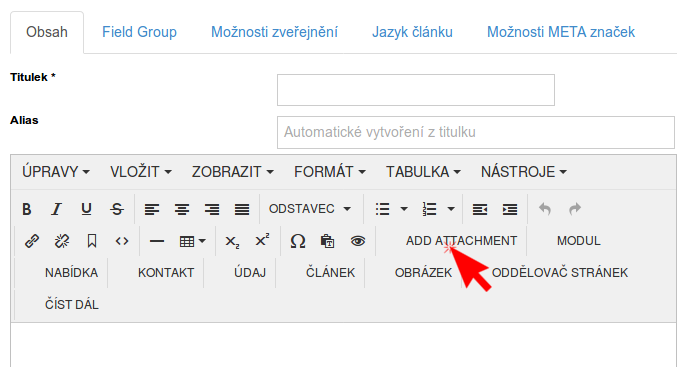Switch to the Obsah tab
Viewport: 686px width, 367px height.
(47, 32)
